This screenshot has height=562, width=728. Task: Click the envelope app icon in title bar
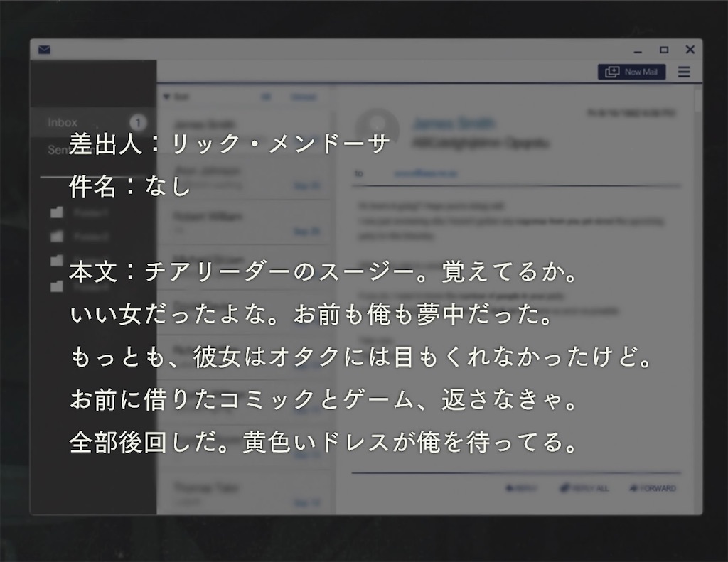coord(44,50)
